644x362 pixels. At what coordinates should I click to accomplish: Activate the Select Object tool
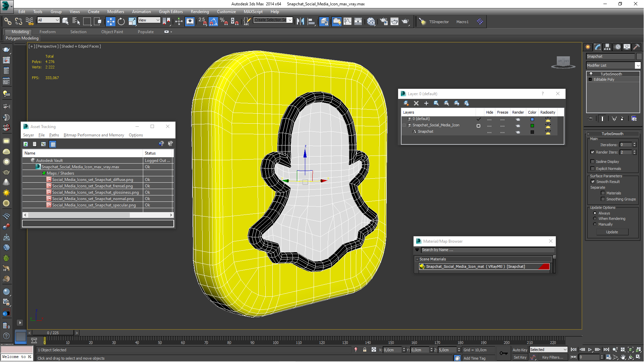point(65,21)
